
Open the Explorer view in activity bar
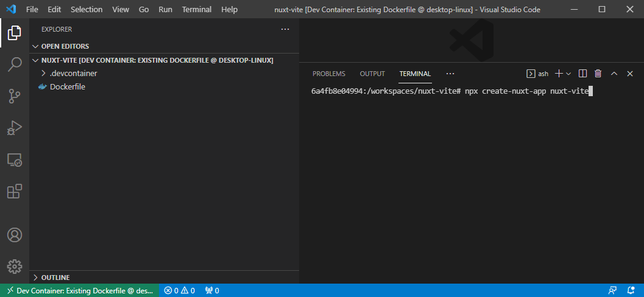15,33
